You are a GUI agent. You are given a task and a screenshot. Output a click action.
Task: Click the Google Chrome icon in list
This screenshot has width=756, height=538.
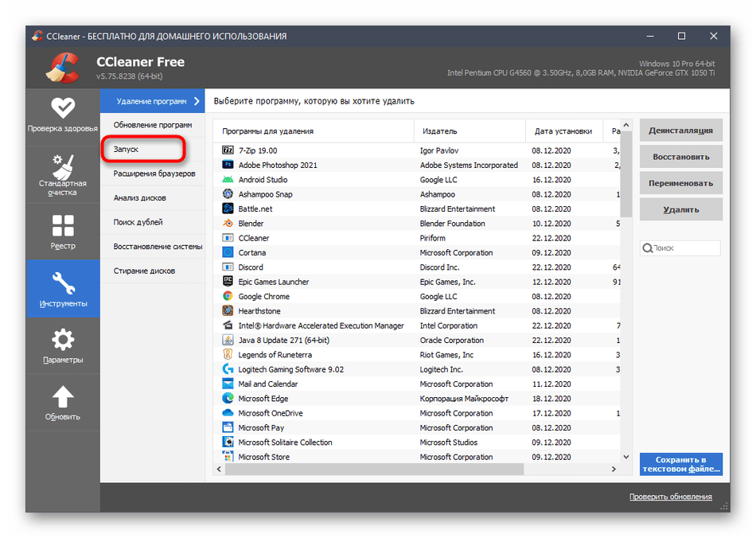pyautogui.click(x=228, y=297)
